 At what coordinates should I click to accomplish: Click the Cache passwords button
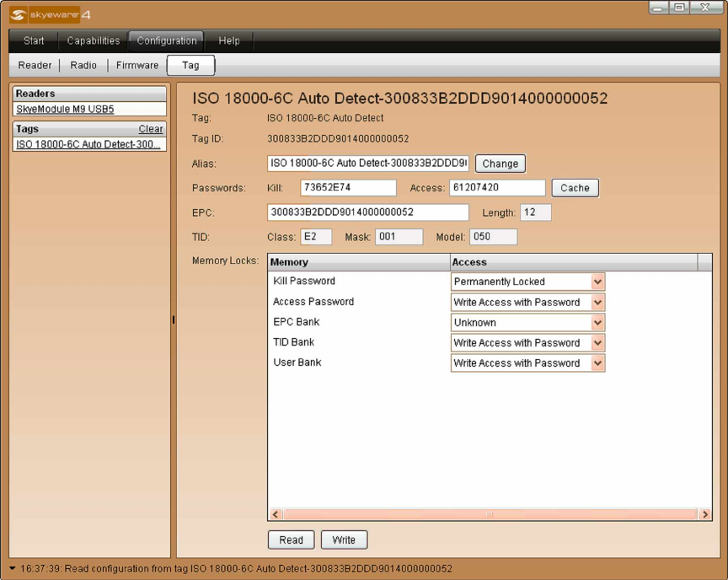pos(575,188)
